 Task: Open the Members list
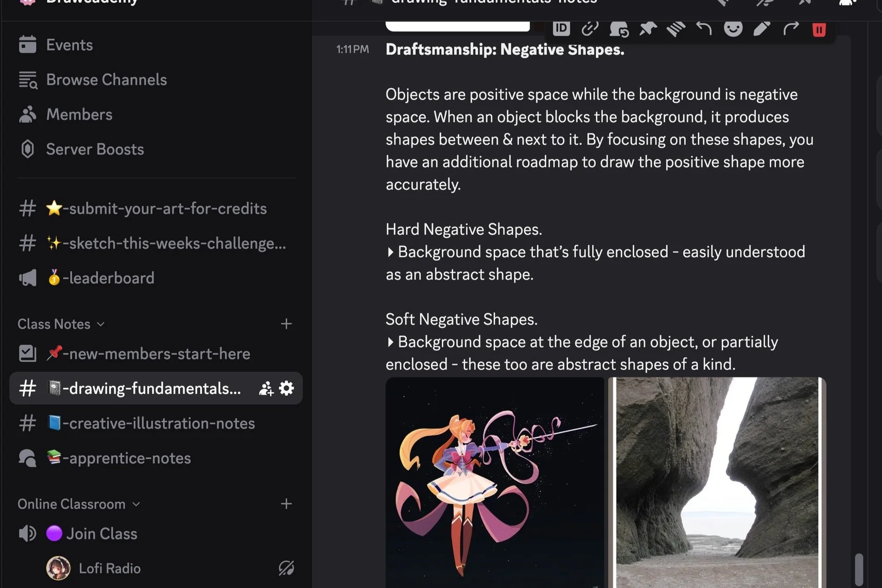[156, 114]
